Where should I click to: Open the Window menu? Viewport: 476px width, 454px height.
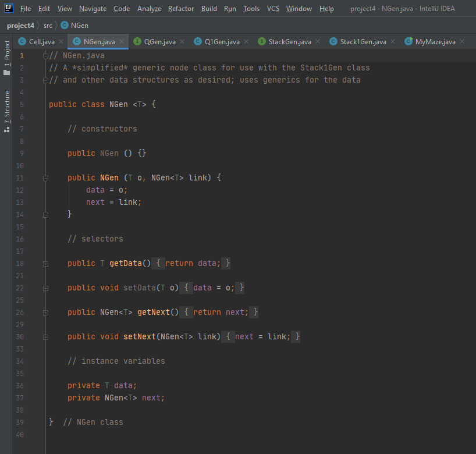(299, 9)
